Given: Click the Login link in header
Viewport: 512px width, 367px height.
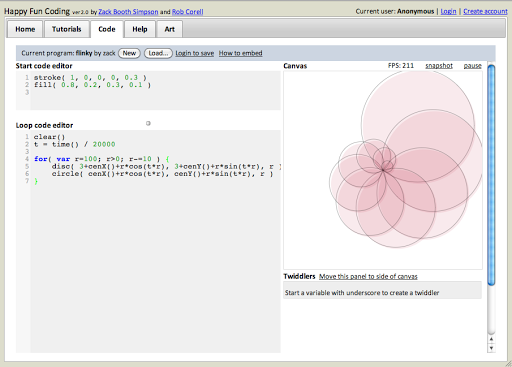Looking at the screenshot, I should pyautogui.click(x=448, y=11).
